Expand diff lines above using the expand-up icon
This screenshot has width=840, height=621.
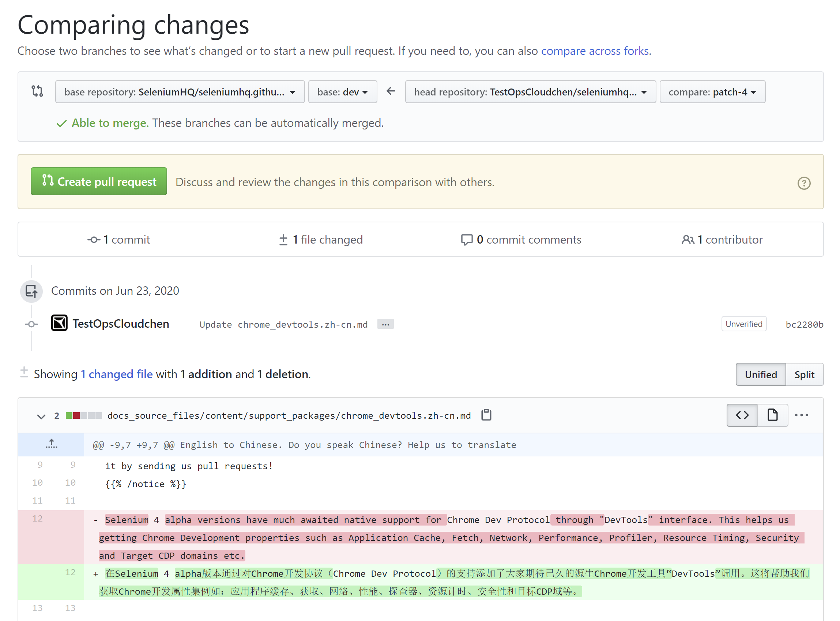(51, 444)
